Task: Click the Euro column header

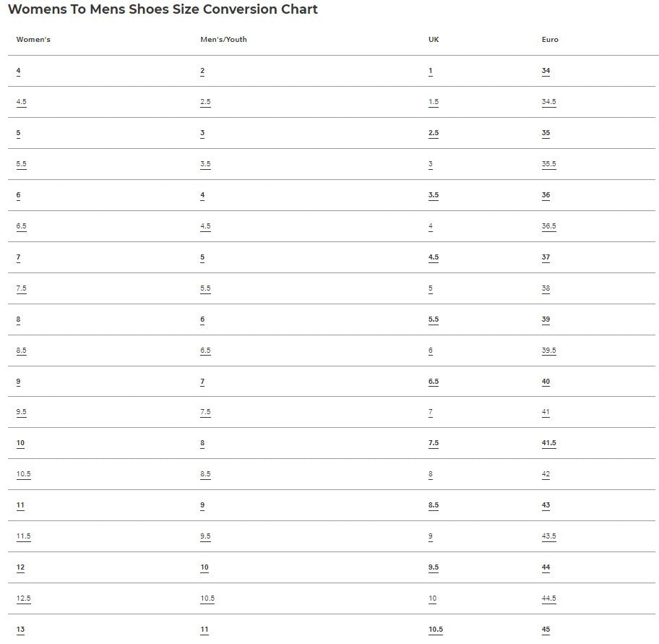Action: 550,40
